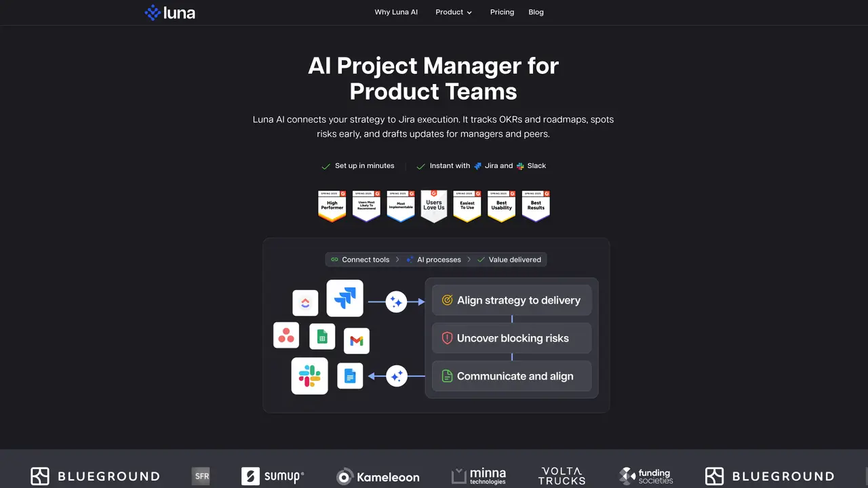Click the High Performer G2 badge
Screen dimensions: 868x488
pyautogui.click(x=332, y=206)
